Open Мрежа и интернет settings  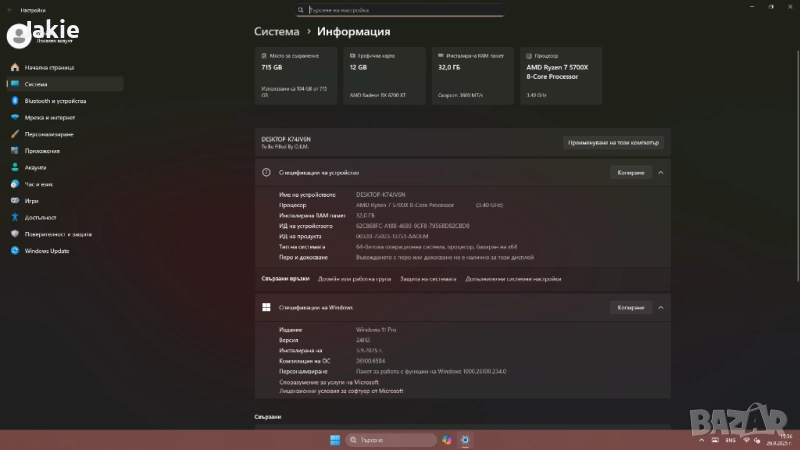50,118
